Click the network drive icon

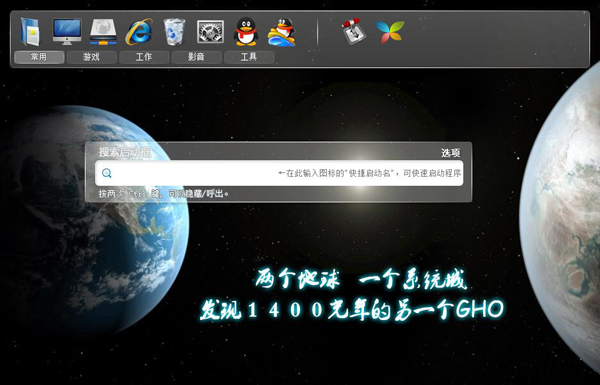click(x=103, y=32)
